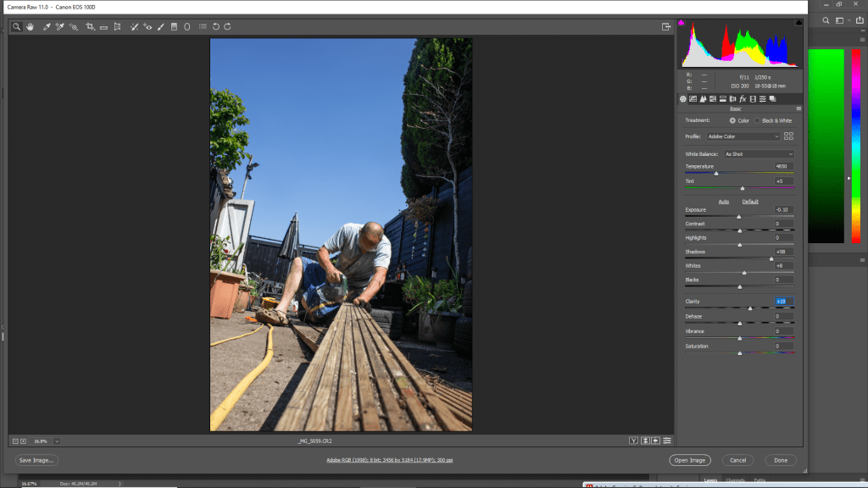Screen dimensions: 868x488
Task: Browse profiles with the grid icon
Action: coord(789,136)
